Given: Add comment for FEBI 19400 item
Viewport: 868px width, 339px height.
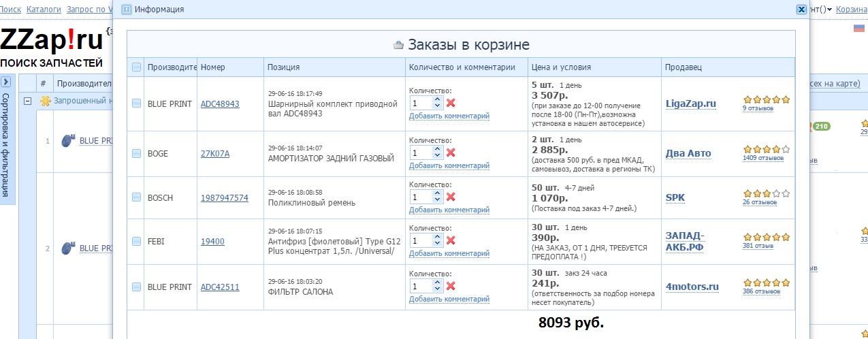Looking at the screenshot, I should coord(449,253).
